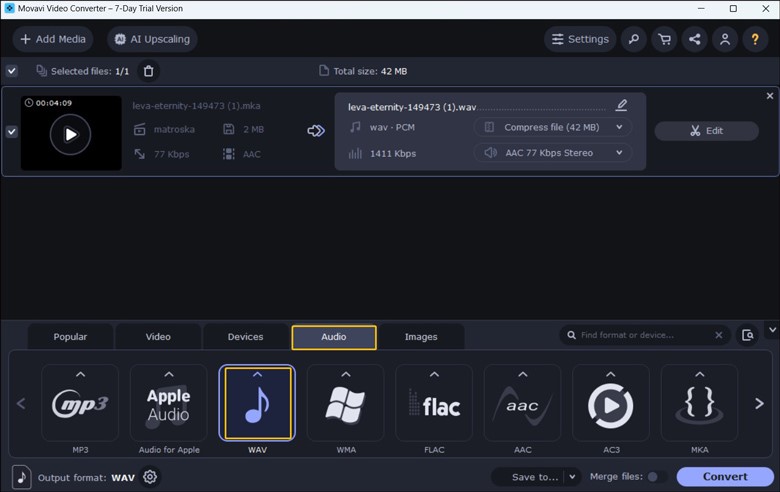Toggle the select all files checkbox
Image resolution: width=780 pixels, height=492 pixels.
click(12, 71)
